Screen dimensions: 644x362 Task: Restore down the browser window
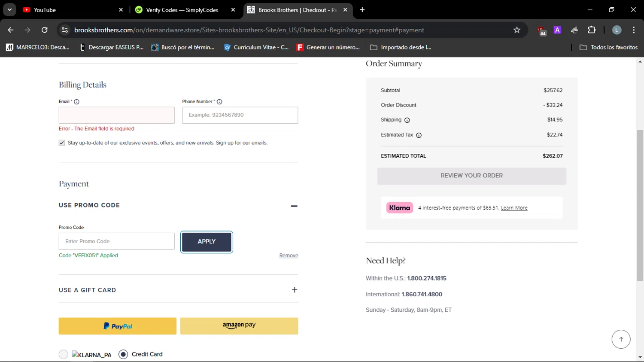[612, 9]
